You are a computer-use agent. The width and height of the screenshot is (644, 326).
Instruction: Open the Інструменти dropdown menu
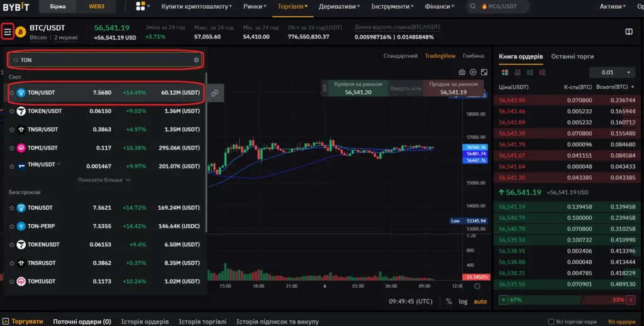[392, 6]
